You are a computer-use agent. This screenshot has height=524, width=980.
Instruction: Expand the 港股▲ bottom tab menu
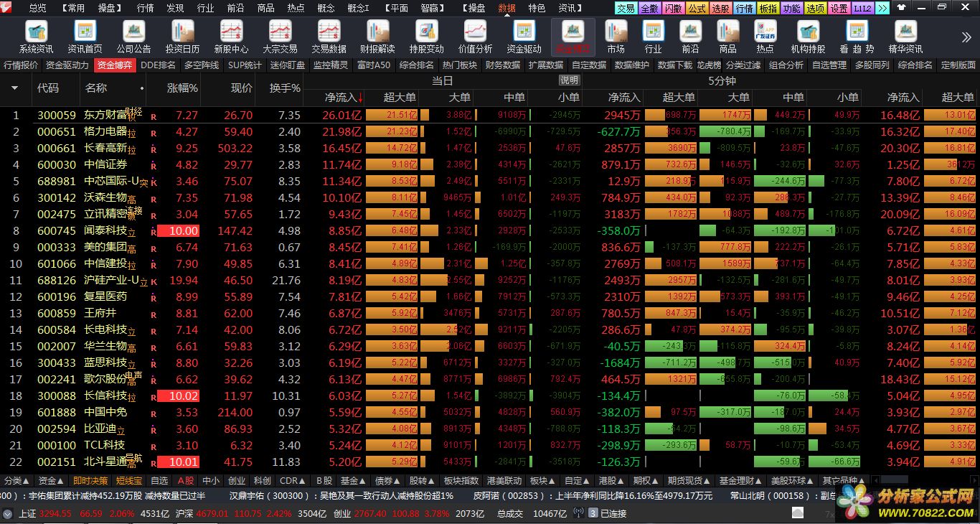(612, 481)
